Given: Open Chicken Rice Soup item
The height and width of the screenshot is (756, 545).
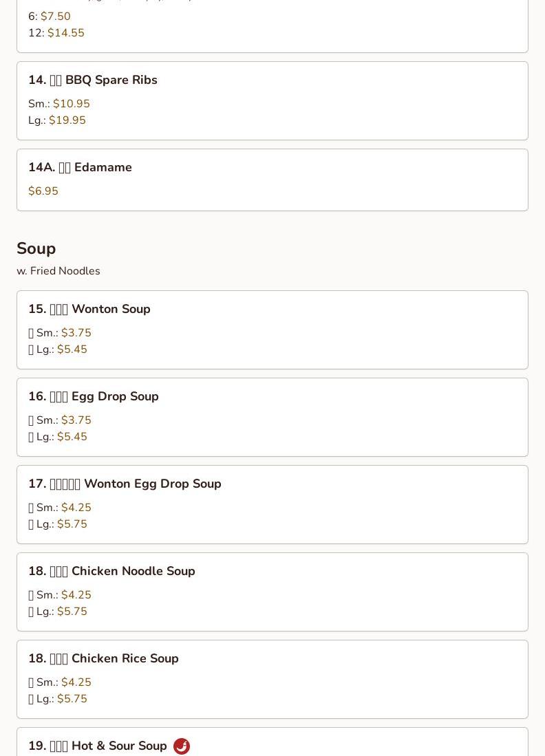Looking at the screenshot, I should [x=272, y=679].
